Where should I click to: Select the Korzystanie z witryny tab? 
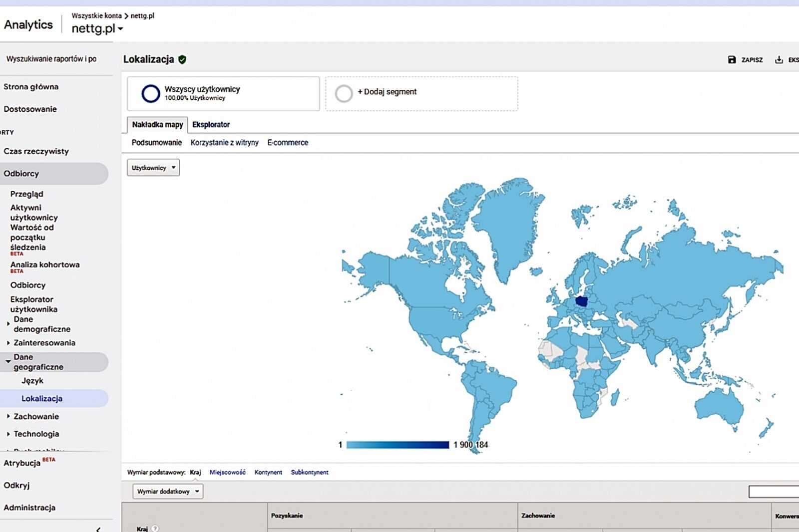point(224,143)
